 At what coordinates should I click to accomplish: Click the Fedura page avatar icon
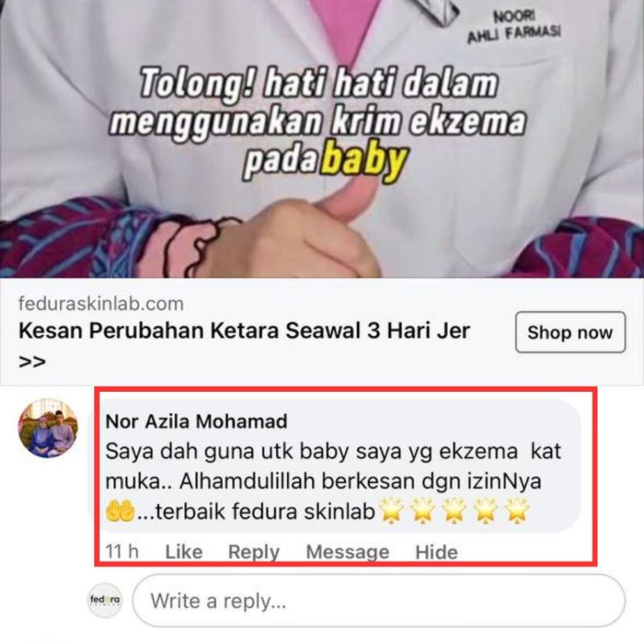105,600
